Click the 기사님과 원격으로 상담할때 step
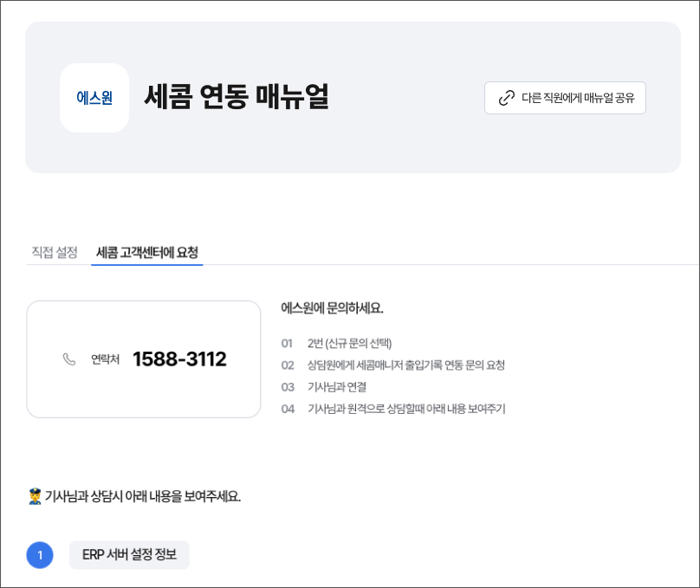700x588 pixels. (x=405, y=408)
